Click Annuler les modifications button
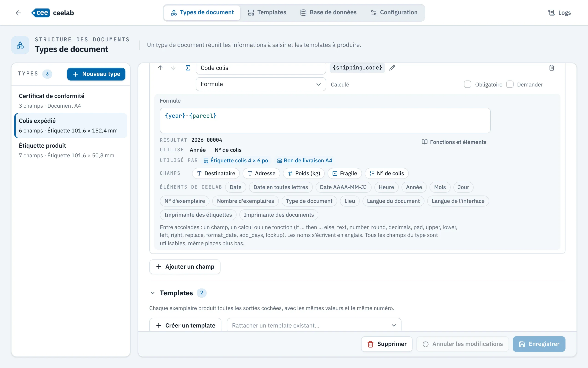 [x=462, y=344]
